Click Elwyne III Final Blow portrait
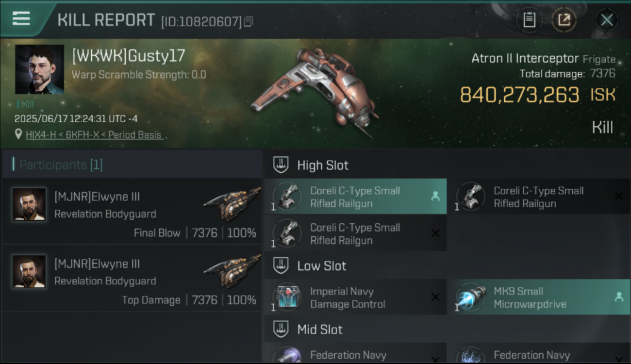Screen dimensions: 631x364 pos(29,204)
